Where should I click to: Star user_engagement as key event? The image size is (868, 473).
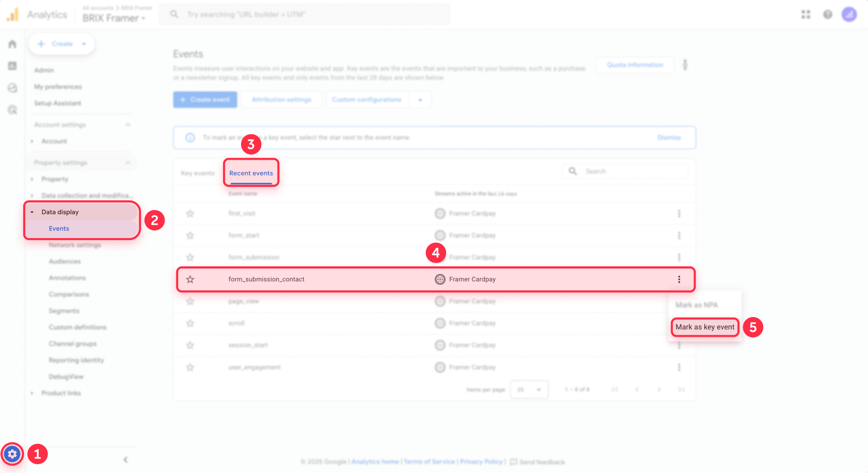click(x=190, y=367)
